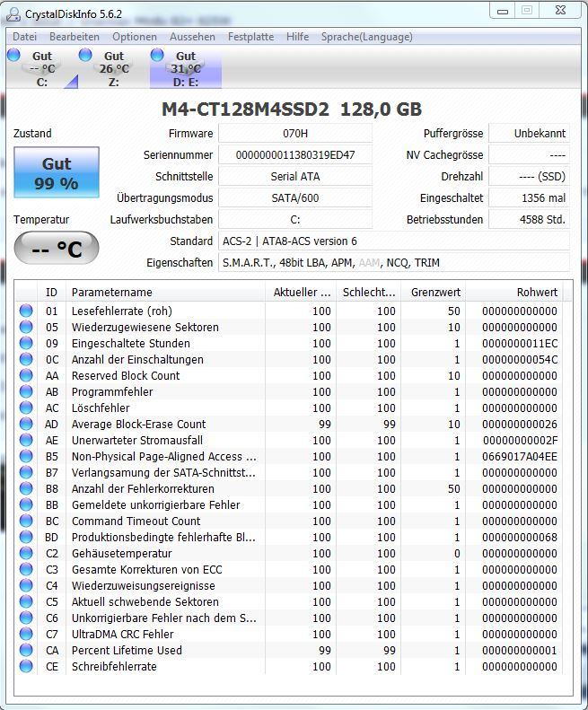Click the Seriennummer field value
Image resolution: width=588 pixels, height=710 pixels.
tap(295, 155)
